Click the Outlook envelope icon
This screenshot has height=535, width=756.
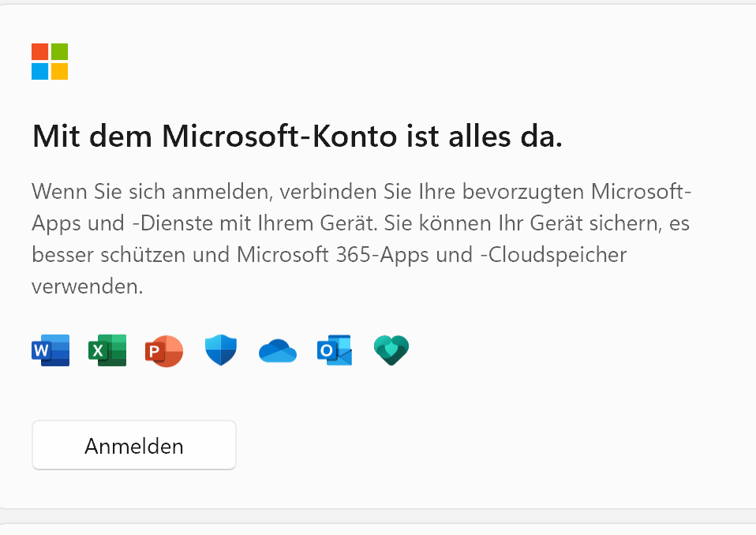click(335, 350)
